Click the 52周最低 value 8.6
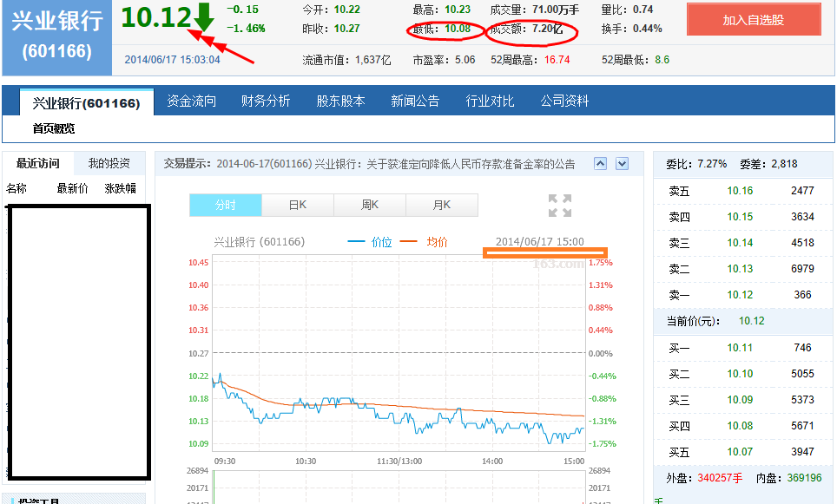The width and height of the screenshot is (837, 504). click(x=662, y=60)
